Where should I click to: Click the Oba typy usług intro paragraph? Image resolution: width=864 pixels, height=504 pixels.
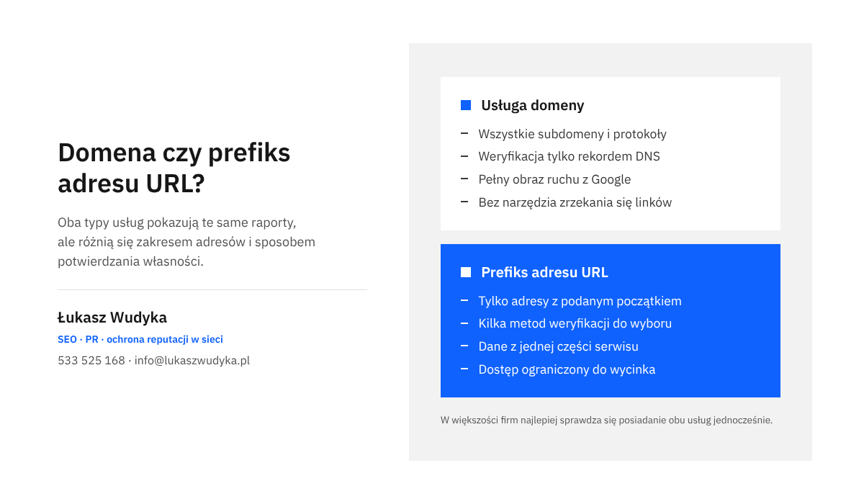(186, 241)
